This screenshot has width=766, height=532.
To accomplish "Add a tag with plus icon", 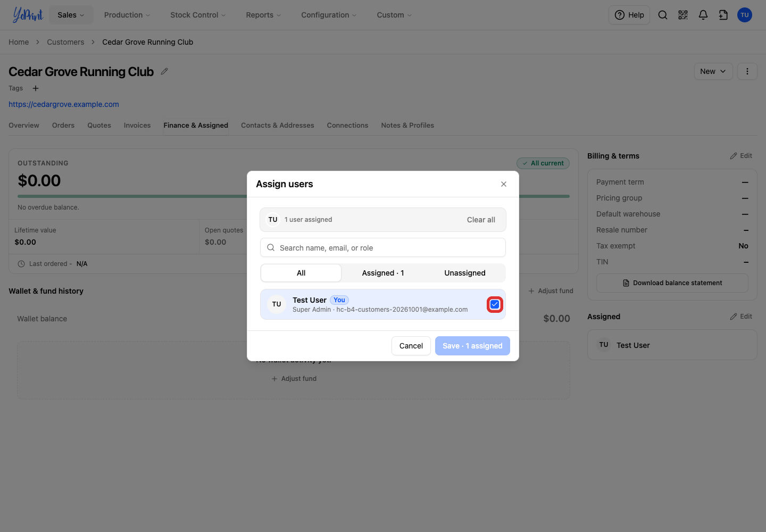I will [36, 88].
